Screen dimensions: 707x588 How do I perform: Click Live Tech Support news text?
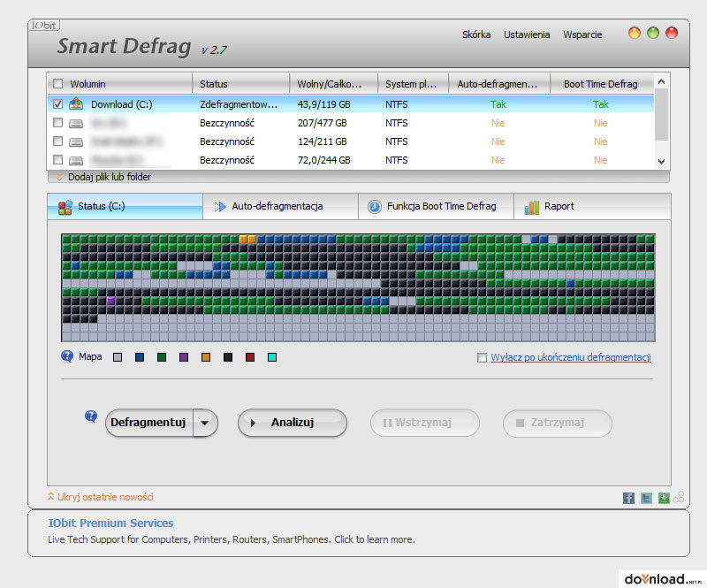point(232,539)
